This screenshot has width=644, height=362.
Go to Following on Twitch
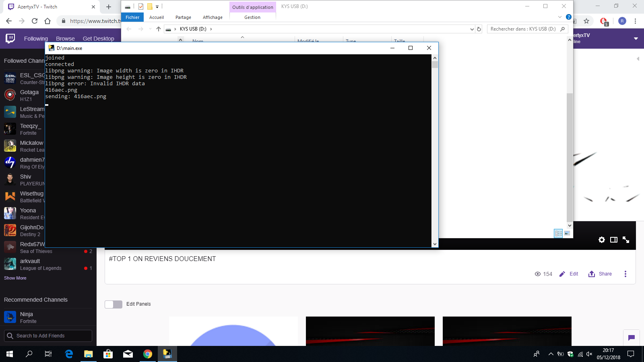[x=36, y=39]
